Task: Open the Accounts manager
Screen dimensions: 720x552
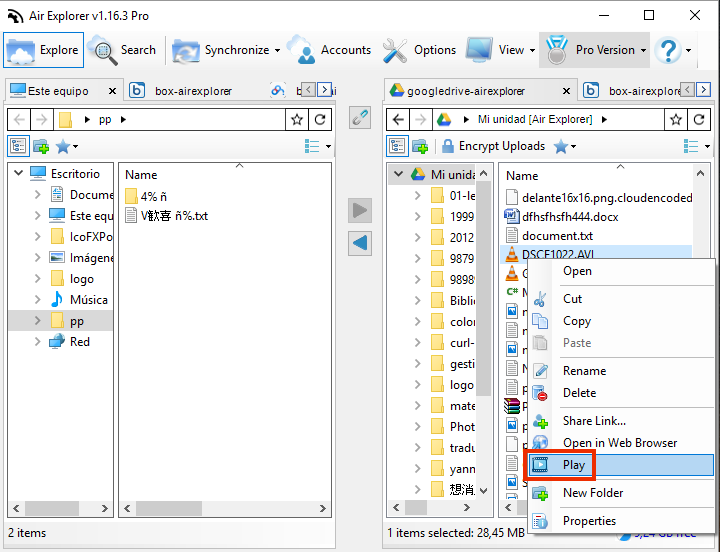Action: click(329, 50)
